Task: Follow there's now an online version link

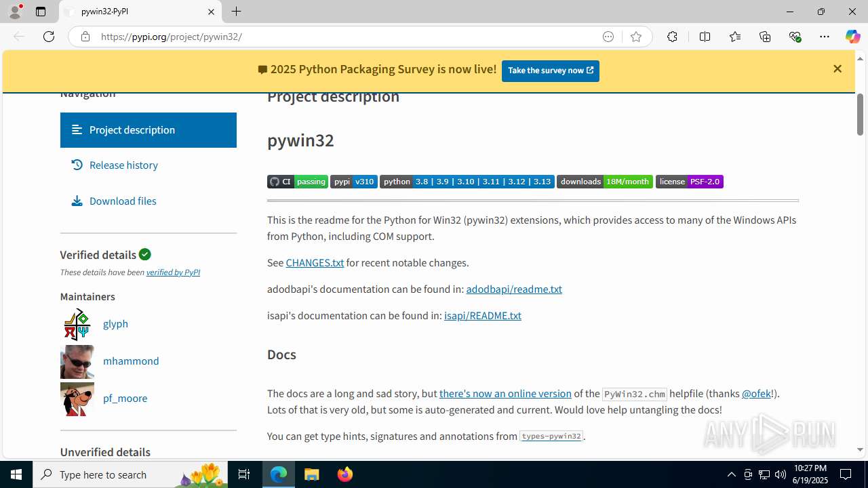Action: coord(505,394)
